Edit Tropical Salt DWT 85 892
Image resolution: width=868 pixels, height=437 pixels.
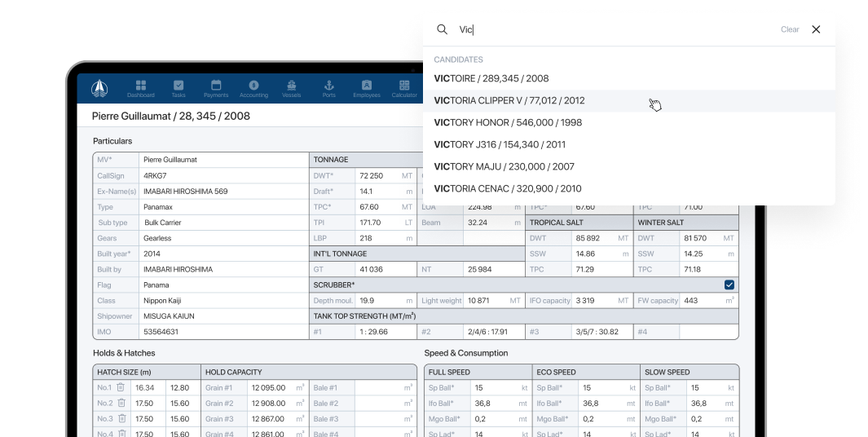point(602,238)
